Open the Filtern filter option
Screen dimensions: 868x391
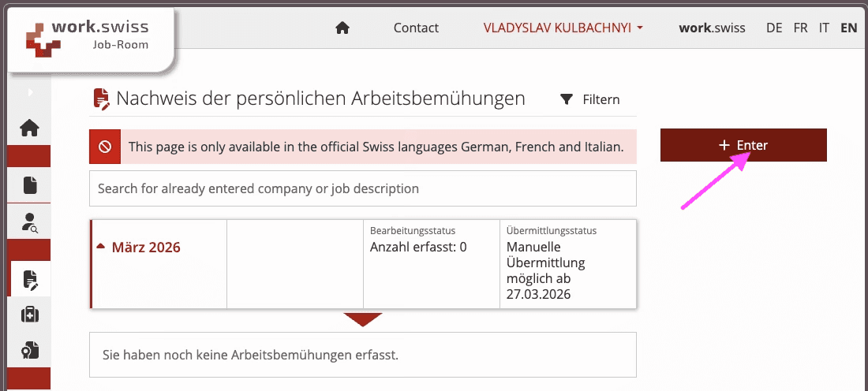[590, 99]
